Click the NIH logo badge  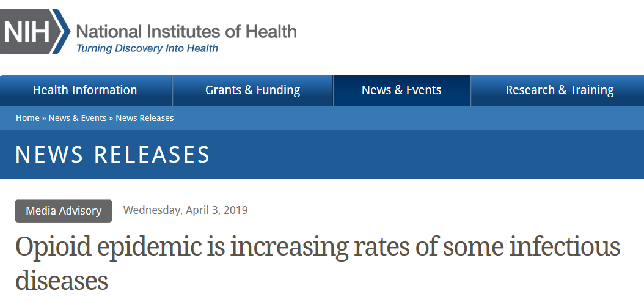pos(27,32)
